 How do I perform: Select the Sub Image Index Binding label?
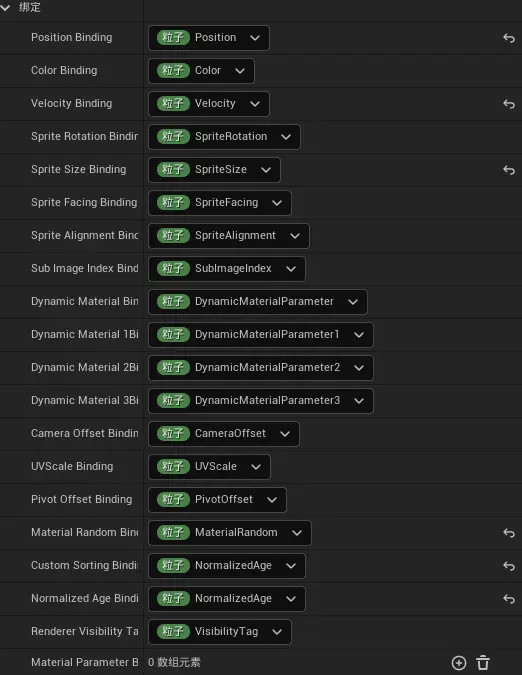(x=85, y=269)
